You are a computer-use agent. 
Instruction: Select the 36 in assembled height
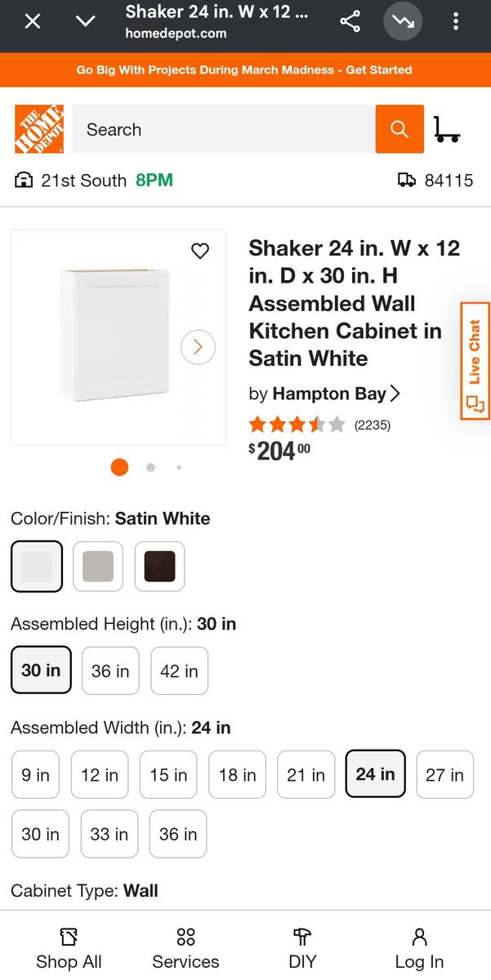[x=110, y=670]
